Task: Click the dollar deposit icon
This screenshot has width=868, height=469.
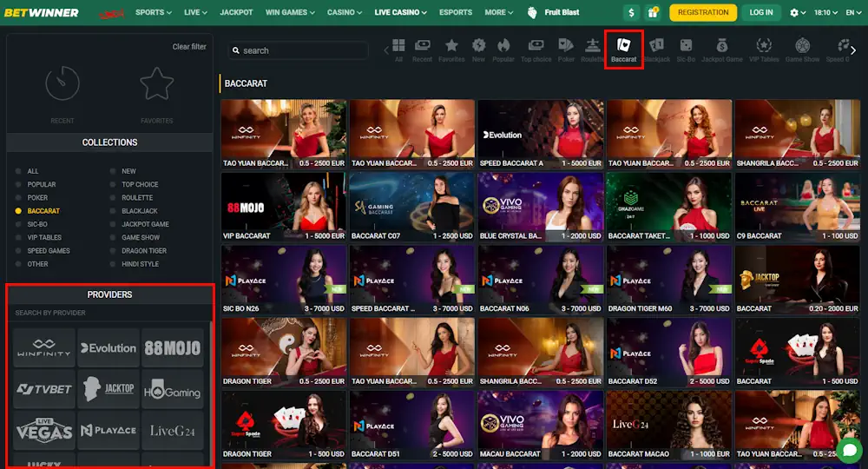Action: tap(632, 12)
